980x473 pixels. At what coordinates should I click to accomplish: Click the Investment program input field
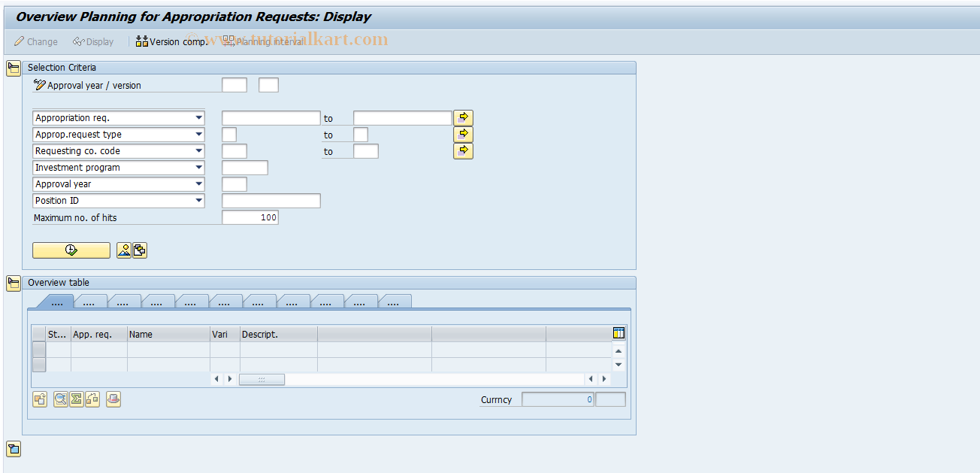point(245,168)
